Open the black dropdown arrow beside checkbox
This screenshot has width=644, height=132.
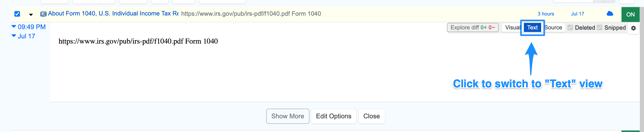pyautogui.click(x=31, y=15)
